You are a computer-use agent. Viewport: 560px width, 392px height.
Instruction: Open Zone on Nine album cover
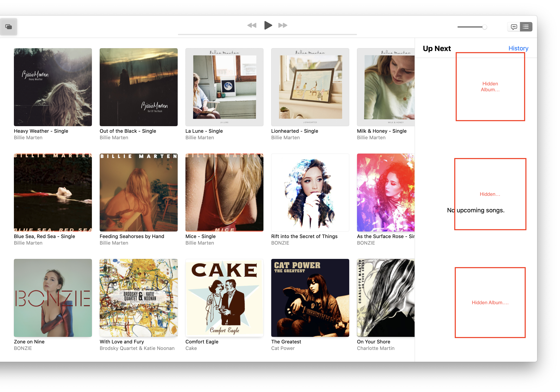click(53, 298)
